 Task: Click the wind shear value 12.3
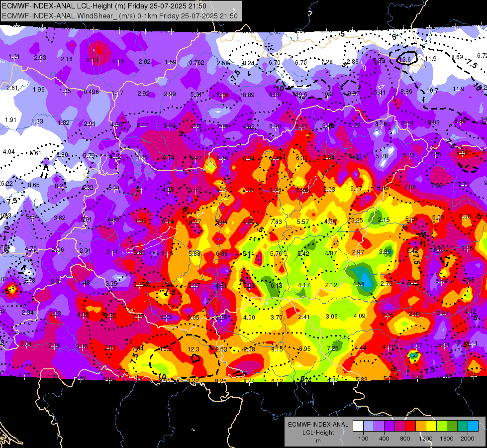click(x=194, y=349)
